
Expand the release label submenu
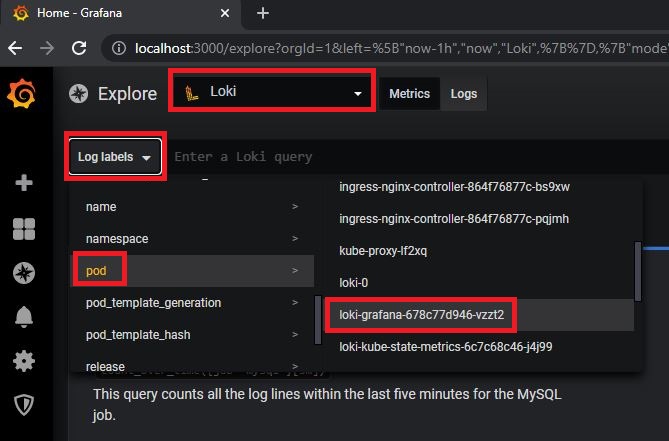pos(192,364)
